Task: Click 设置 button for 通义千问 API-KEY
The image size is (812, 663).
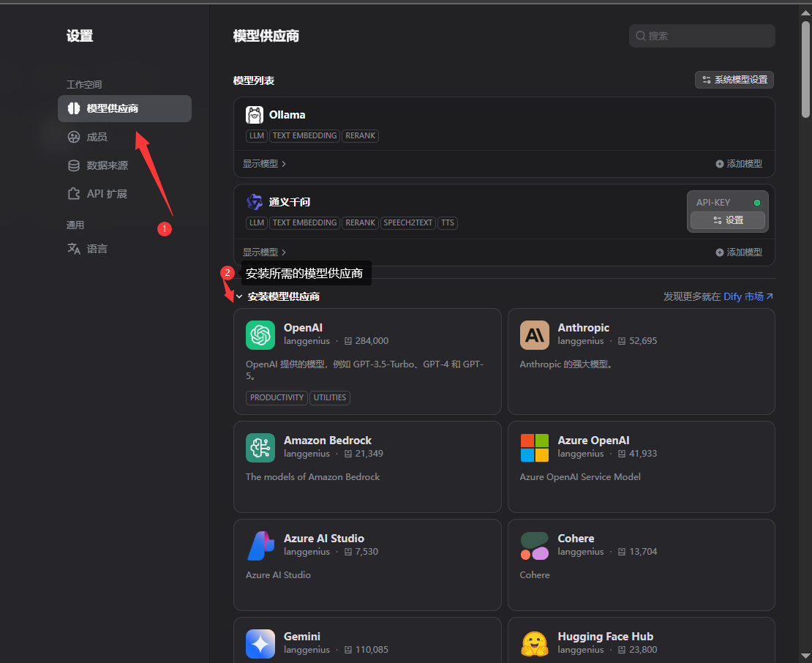Action: [728, 220]
